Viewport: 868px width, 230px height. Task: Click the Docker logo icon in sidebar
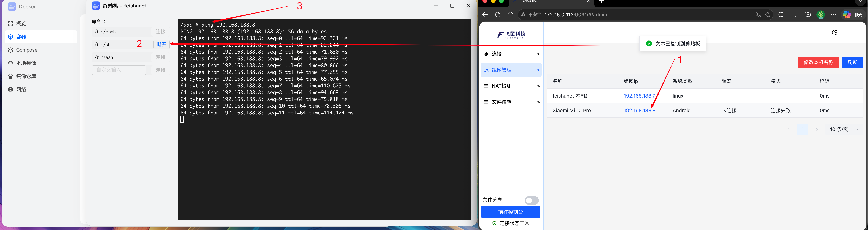(12, 6)
